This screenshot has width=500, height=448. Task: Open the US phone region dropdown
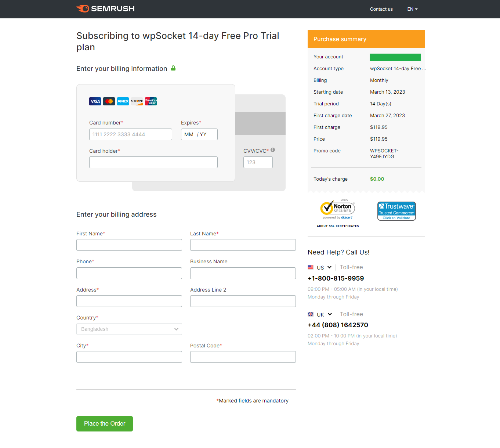click(320, 268)
